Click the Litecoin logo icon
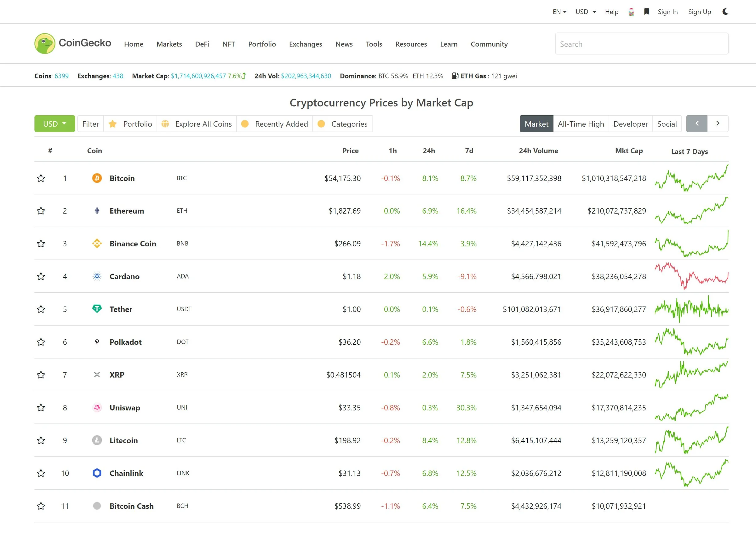The width and height of the screenshot is (756, 534). (x=97, y=440)
